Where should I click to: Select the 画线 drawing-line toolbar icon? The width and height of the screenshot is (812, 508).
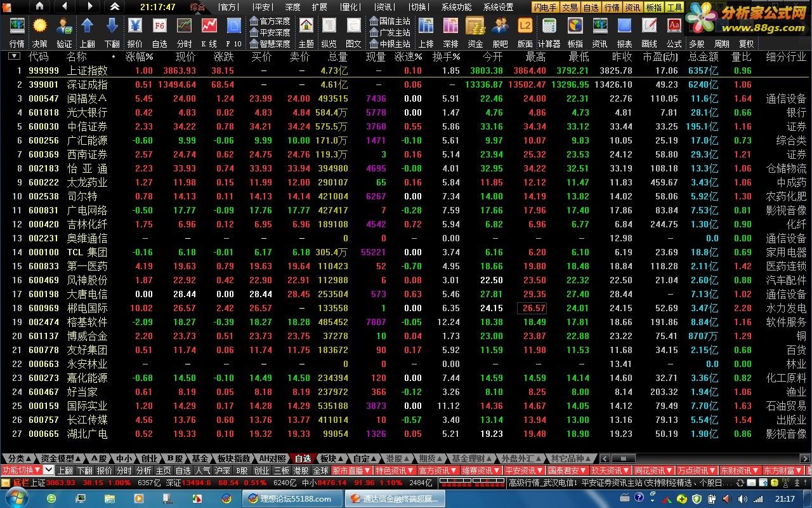(649, 32)
